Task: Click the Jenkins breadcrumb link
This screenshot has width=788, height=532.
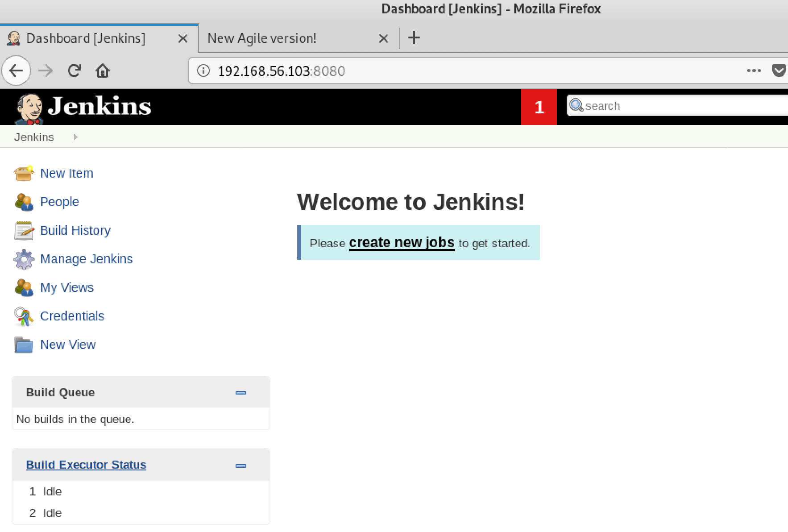Action: tap(34, 137)
